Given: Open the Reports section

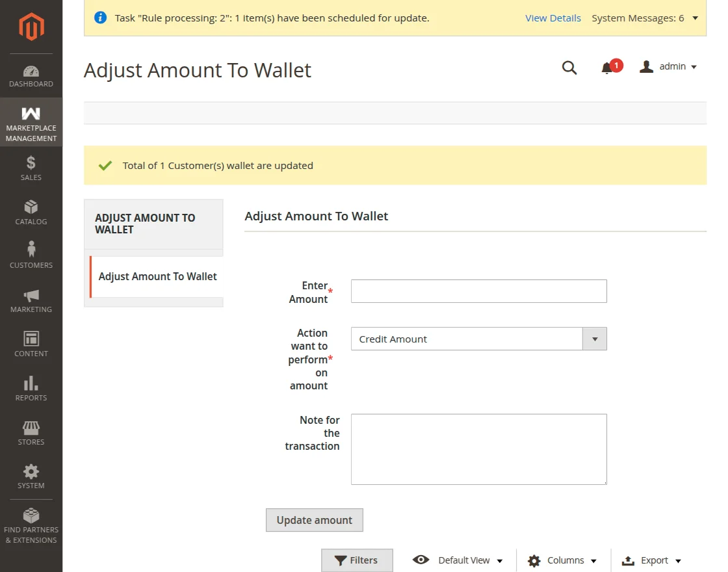Looking at the screenshot, I should [31, 388].
